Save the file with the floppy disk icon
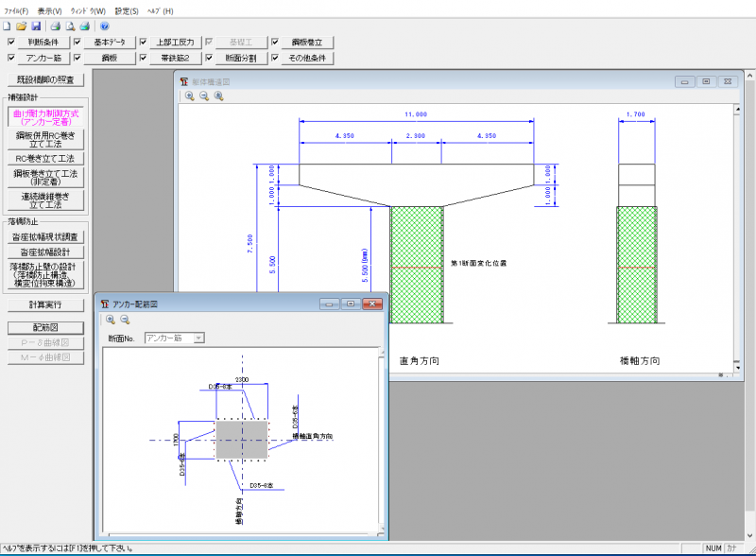 (36, 26)
